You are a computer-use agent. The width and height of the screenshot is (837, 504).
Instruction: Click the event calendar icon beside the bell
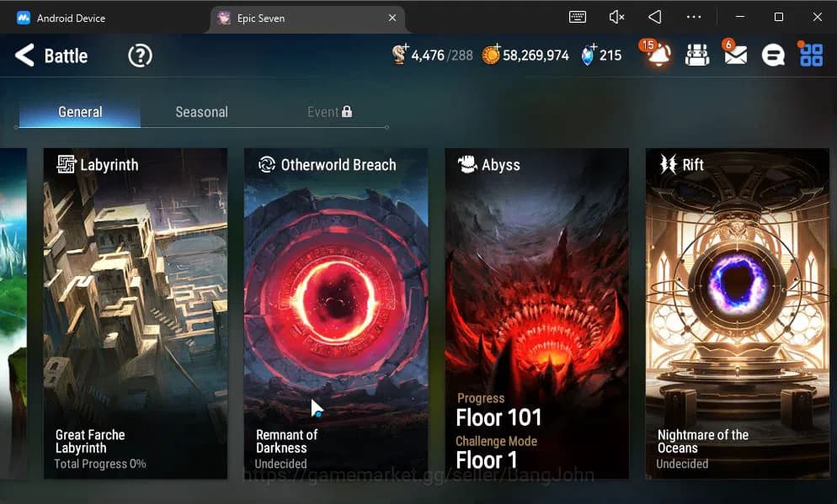click(x=696, y=56)
